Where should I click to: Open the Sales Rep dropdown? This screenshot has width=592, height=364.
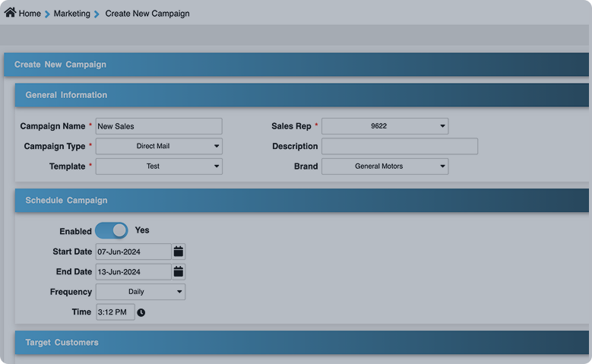click(385, 126)
